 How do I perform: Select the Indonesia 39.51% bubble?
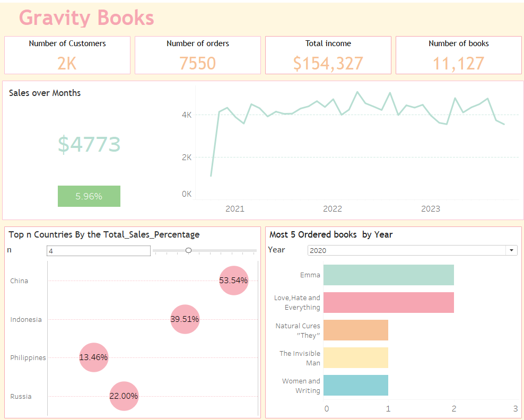coord(185,319)
